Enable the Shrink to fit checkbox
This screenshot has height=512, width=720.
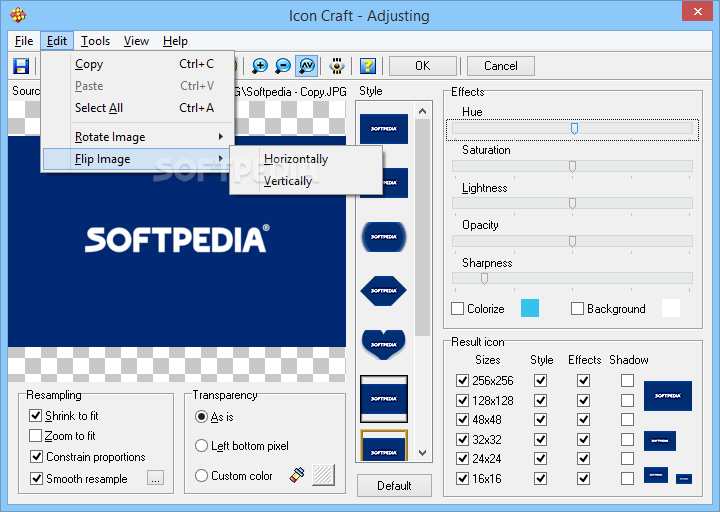pos(35,416)
